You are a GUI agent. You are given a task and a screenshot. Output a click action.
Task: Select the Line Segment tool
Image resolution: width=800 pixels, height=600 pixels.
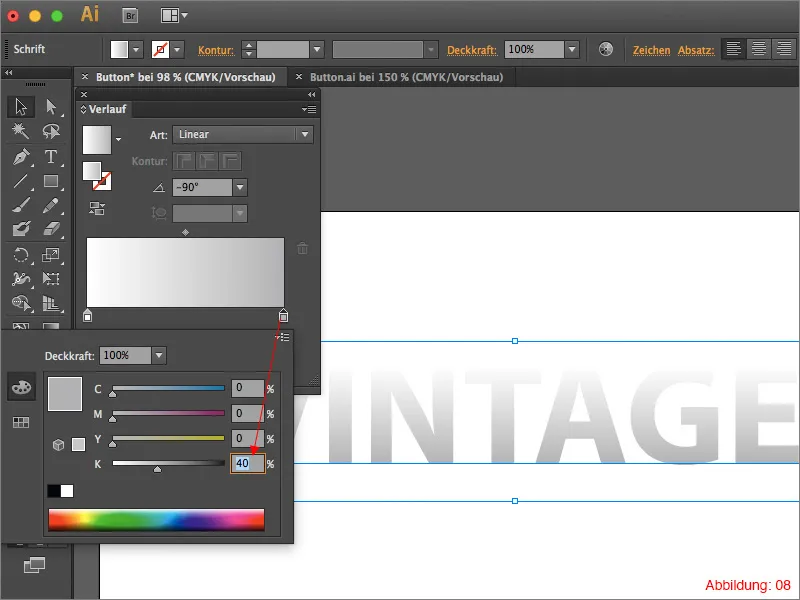(21, 181)
